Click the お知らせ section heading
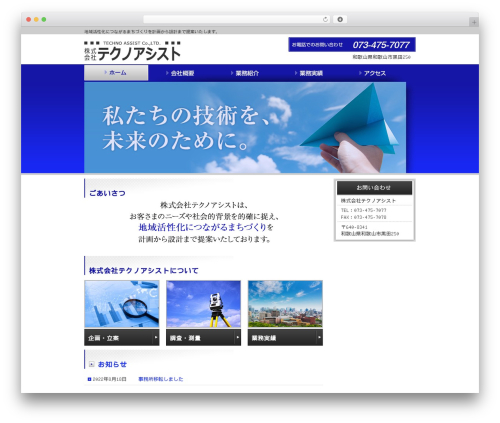 (x=112, y=364)
